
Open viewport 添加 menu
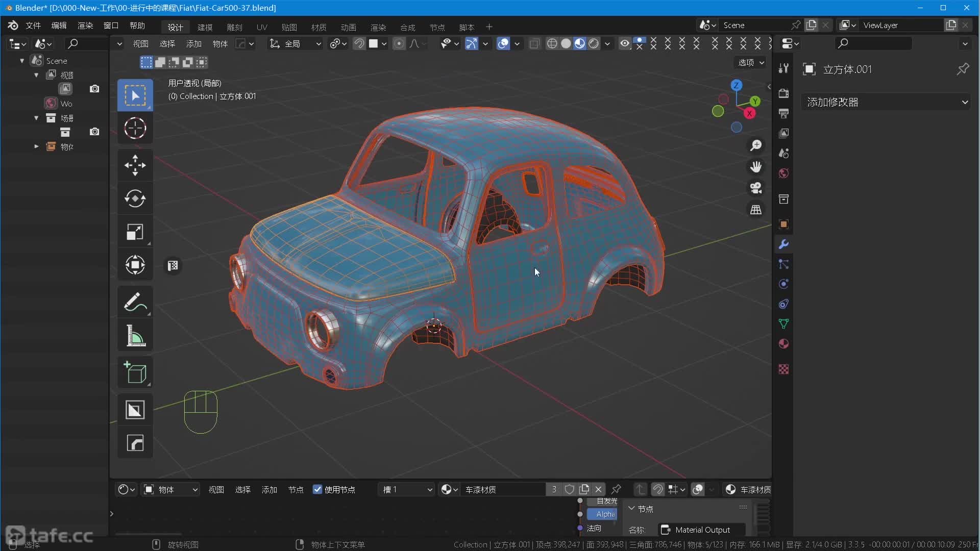194,44
